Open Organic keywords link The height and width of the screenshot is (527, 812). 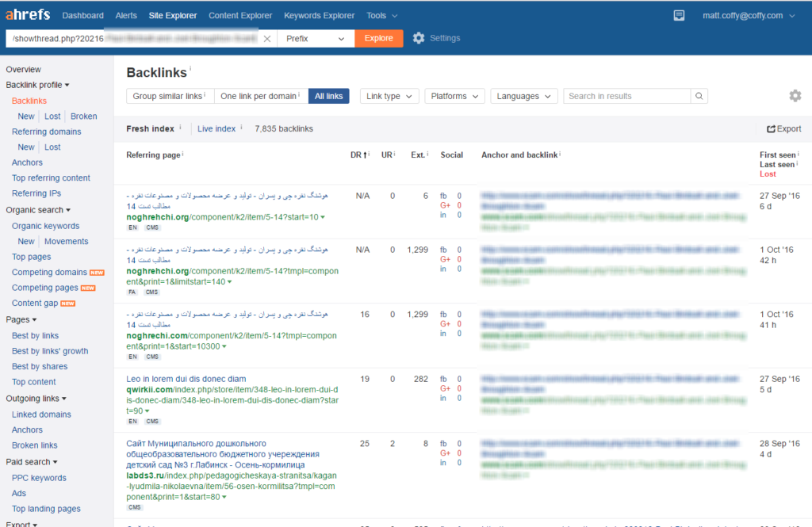tap(45, 226)
